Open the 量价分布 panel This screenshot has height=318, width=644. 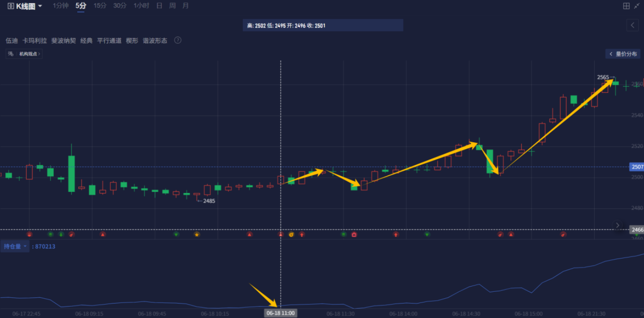[622, 54]
